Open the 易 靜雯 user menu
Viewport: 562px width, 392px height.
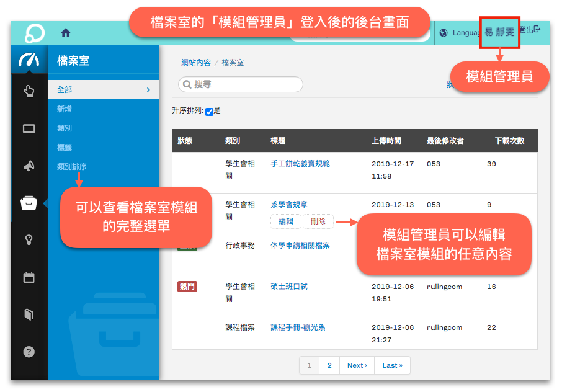coord(499,32)
